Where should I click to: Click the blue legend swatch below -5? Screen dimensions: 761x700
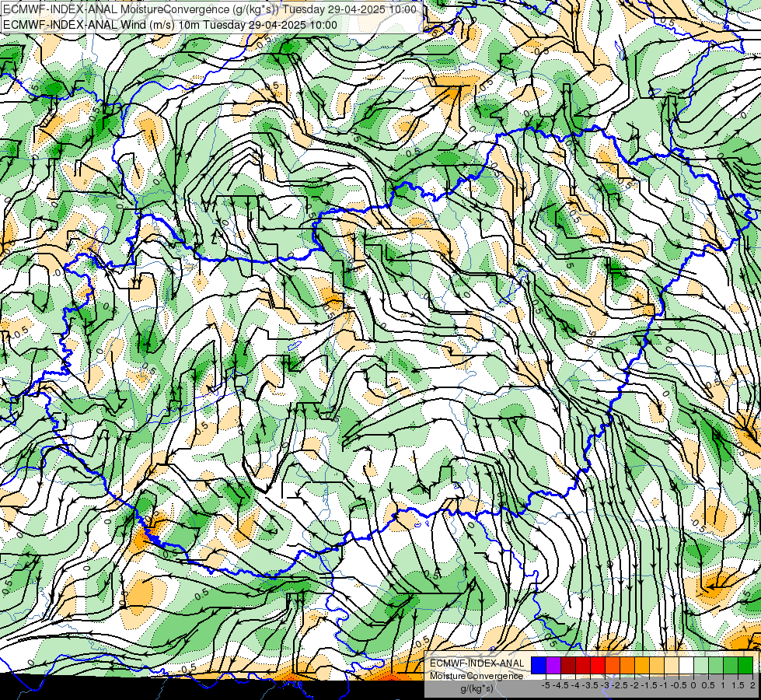539,666
